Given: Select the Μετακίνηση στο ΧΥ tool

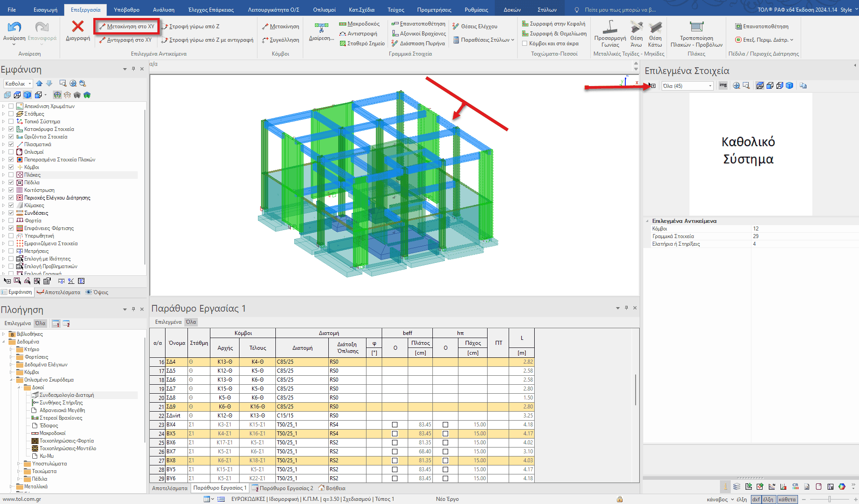Looking at the screenshot, I should tap(126, 26).
